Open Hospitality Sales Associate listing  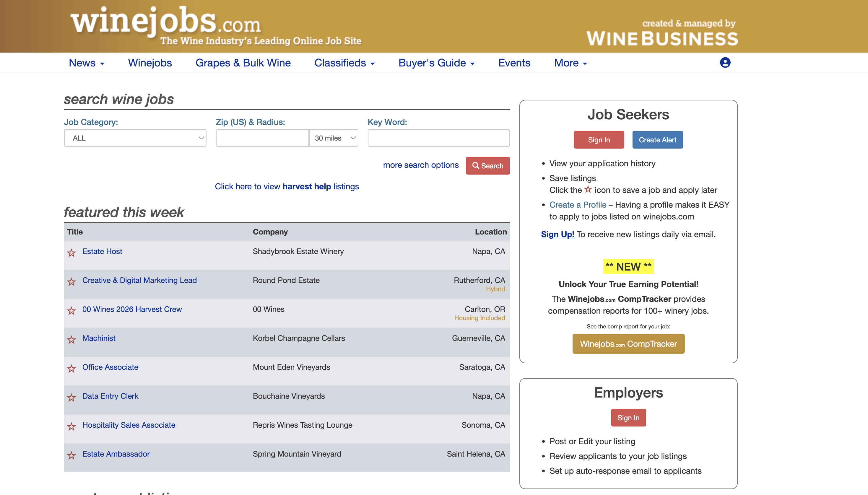(x=129, y=425)
